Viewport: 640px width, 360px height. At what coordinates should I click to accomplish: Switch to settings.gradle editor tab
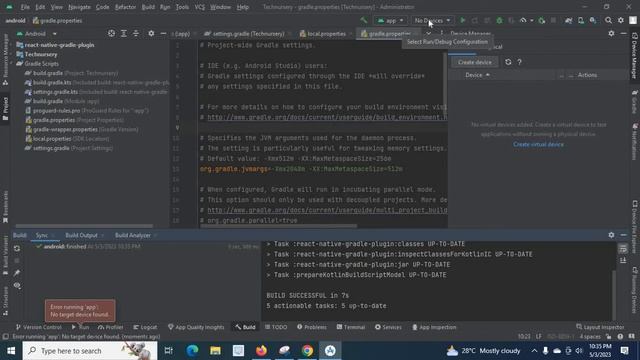pyautogui.click(x=248, y=33)
